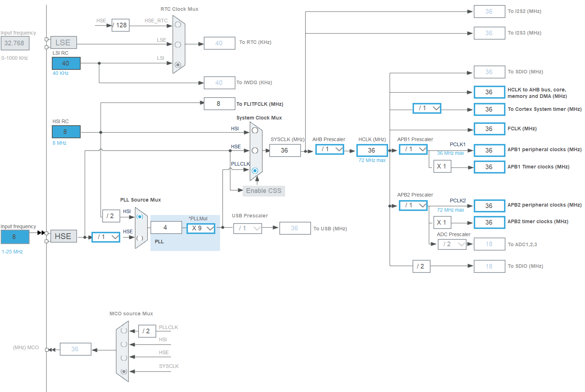This screenshot has height=392, width=585.
Task: Click the HCLK (MHz) value field
Action: 372,150
